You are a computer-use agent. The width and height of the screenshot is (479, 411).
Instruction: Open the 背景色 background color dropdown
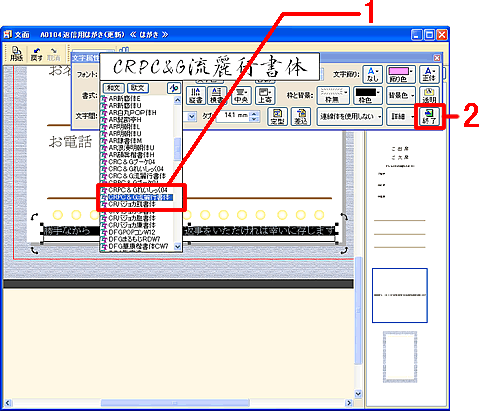click(401, 95)
